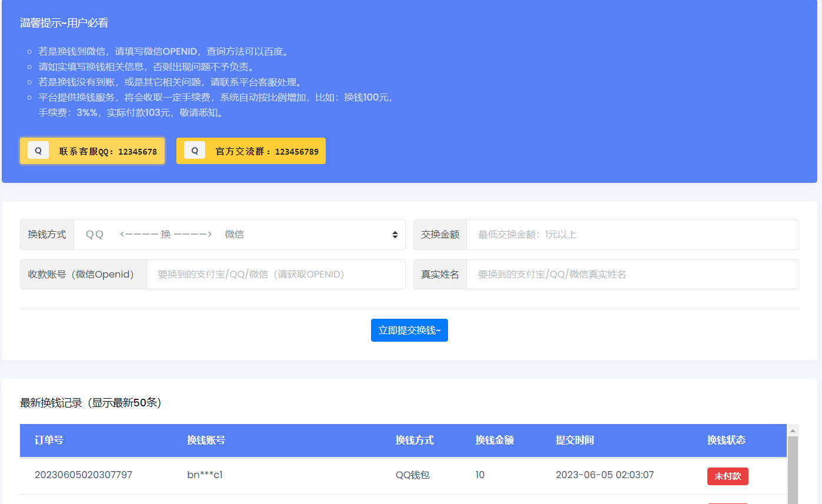Screen dimensions: 822x504
Task: Click the tip about 联系平台客服处理
Action: [x=170, y=82]
